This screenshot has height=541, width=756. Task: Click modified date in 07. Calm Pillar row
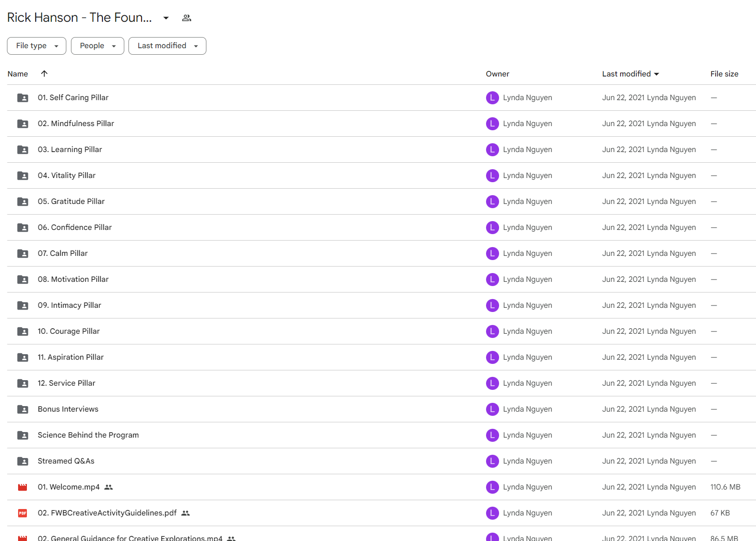coord(649,254)
